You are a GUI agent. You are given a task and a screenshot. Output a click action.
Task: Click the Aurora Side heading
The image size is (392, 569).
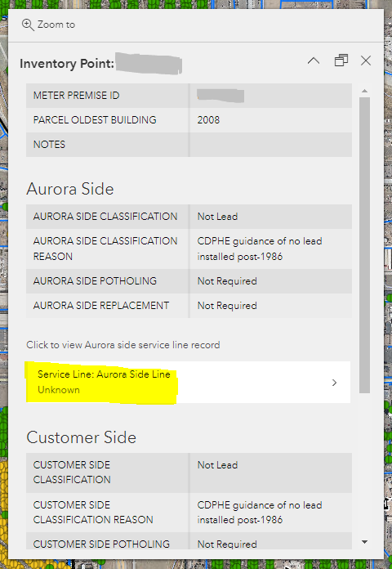pyautogui.click(x=70, y=189)
